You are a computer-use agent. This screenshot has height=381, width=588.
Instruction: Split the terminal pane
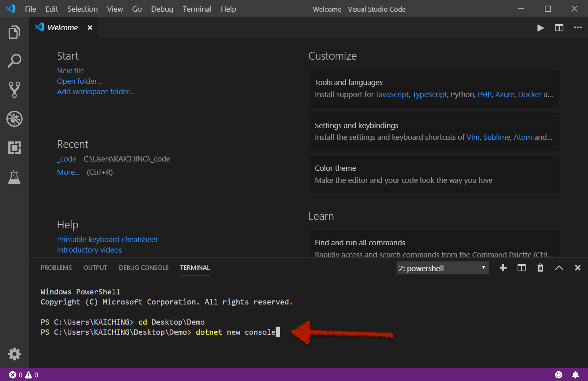tap(522, 268)
